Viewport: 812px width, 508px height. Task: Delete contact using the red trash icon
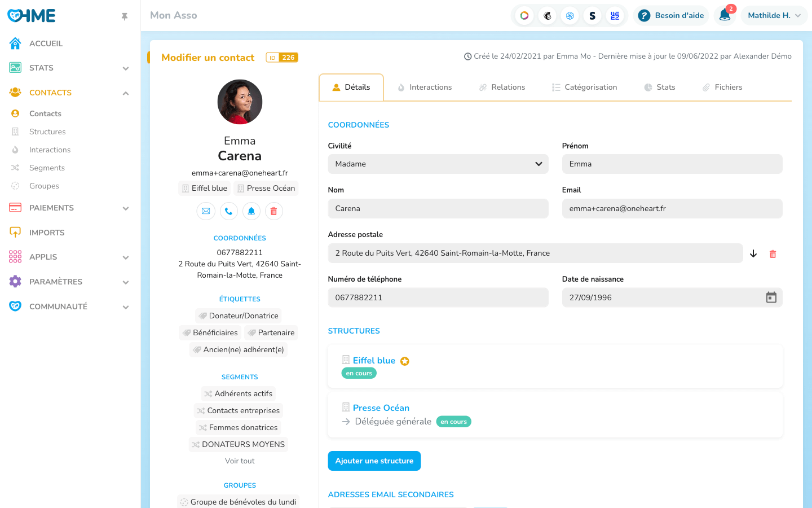273,211
